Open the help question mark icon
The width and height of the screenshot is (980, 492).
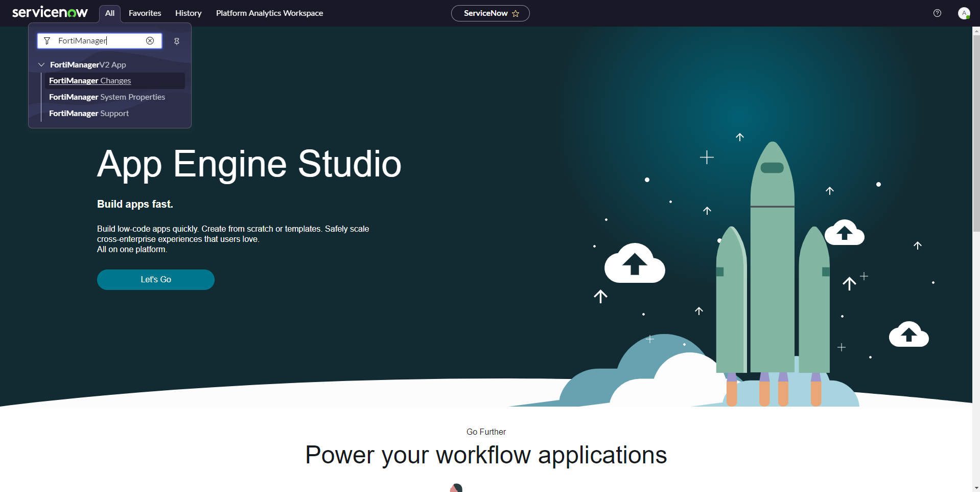pyautogui.click(x=937, y=13)
